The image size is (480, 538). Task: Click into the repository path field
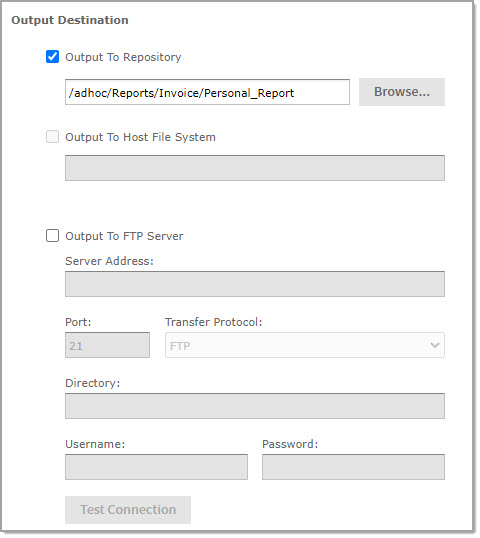207,92
